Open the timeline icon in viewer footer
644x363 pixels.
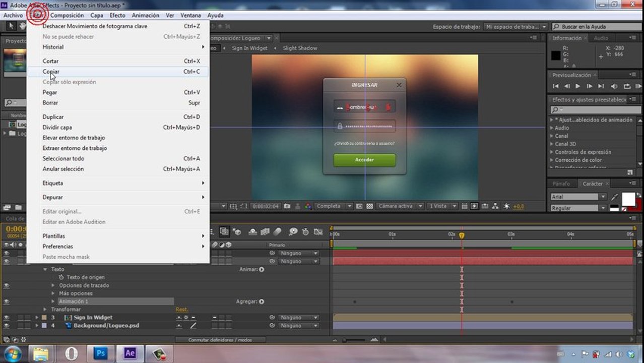(x=485, y=206)
